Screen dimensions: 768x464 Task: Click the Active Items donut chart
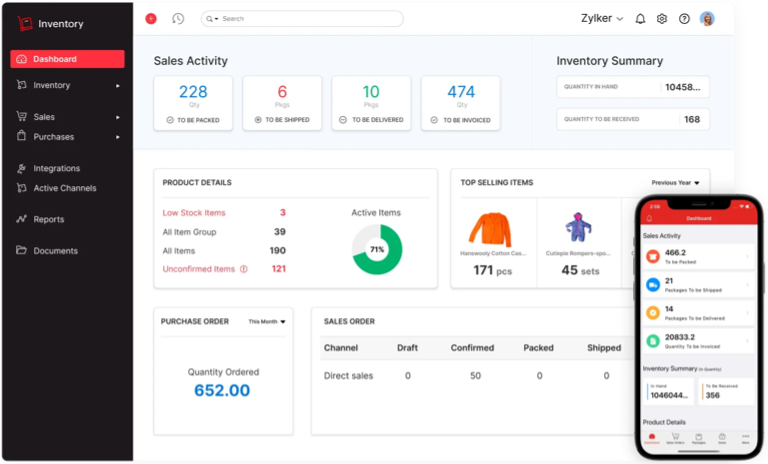point(377,249)
